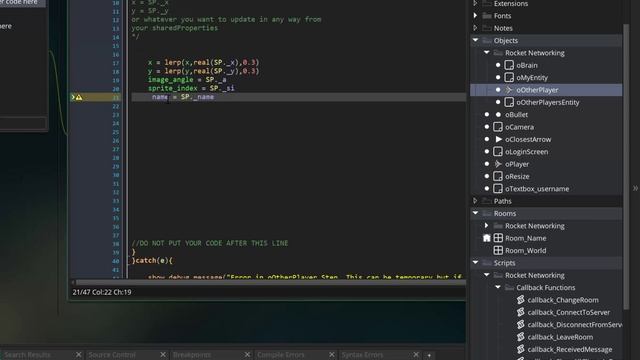Click the callback_ReceivedMessage script icon
Viewport: 640px width, 360px height.
(x=520, y=349)
